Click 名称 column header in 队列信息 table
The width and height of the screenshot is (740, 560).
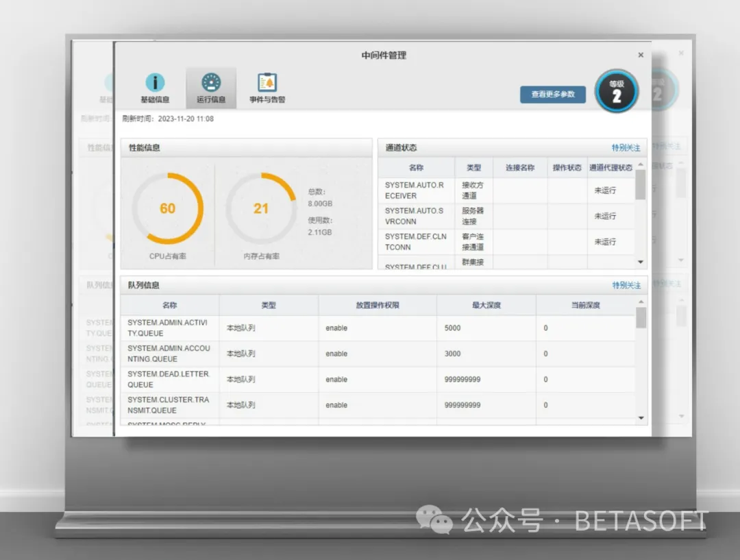pyautogui.click(x=169, y=305)
